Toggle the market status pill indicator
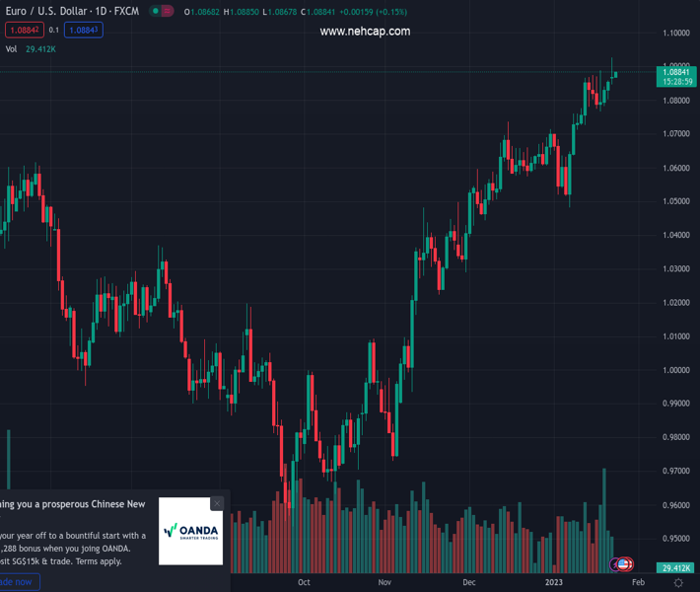Screen dimensions: 700x592 pos(163,12)
